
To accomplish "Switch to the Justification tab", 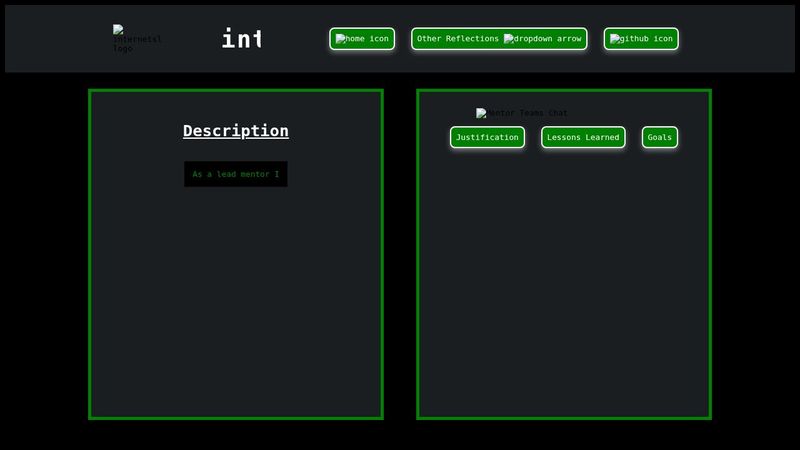I will click(487, 137).
